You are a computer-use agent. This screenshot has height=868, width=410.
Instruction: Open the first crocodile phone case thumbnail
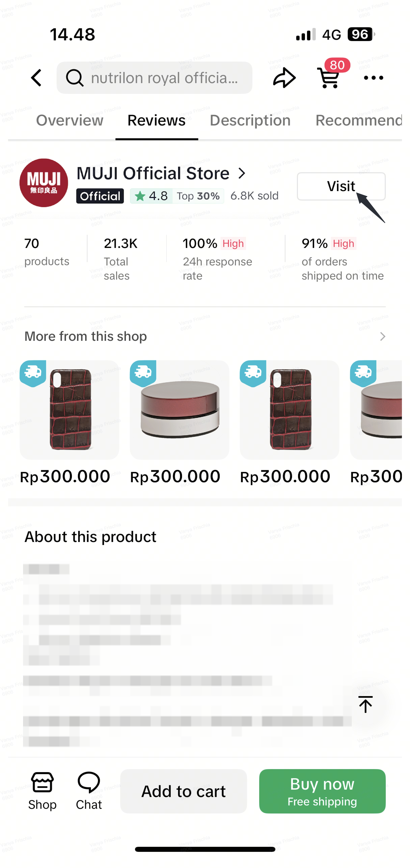tap(70, 410)
